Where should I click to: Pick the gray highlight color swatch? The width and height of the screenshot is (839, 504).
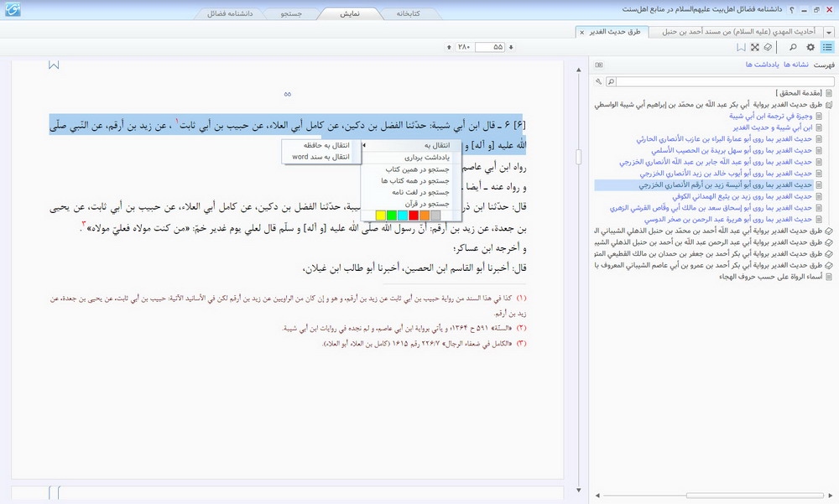pyautogui.click(x=435, y=215)
